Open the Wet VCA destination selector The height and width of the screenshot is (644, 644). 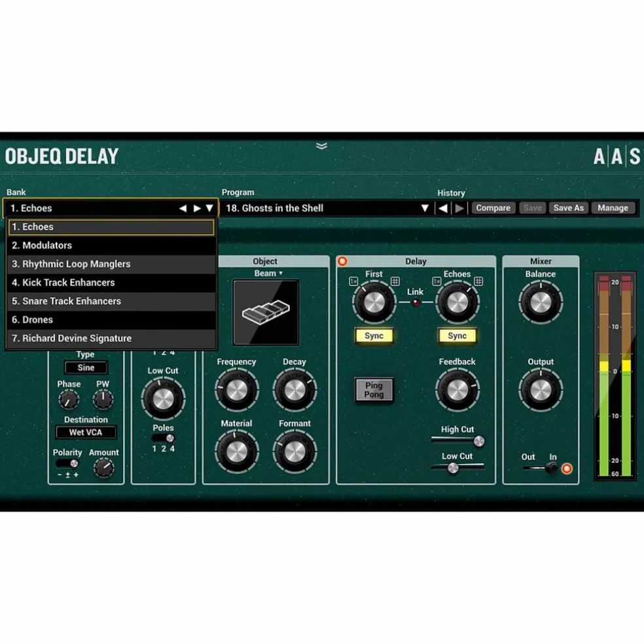pos(86,432)
